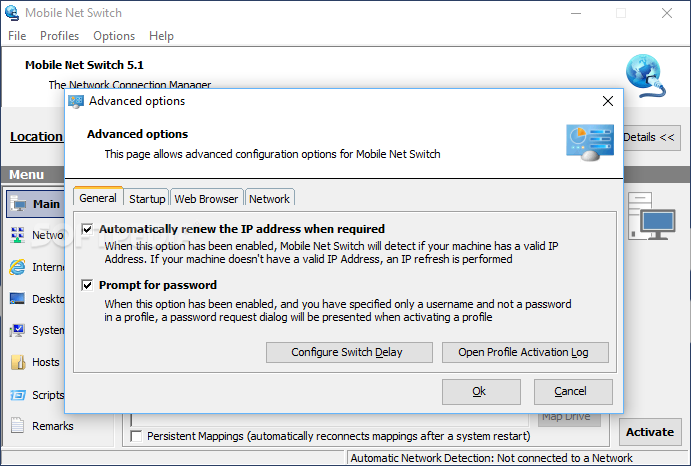This screenshot has width=691, height=466.
Task: Open the Help menu
Action: coord(161,36)
